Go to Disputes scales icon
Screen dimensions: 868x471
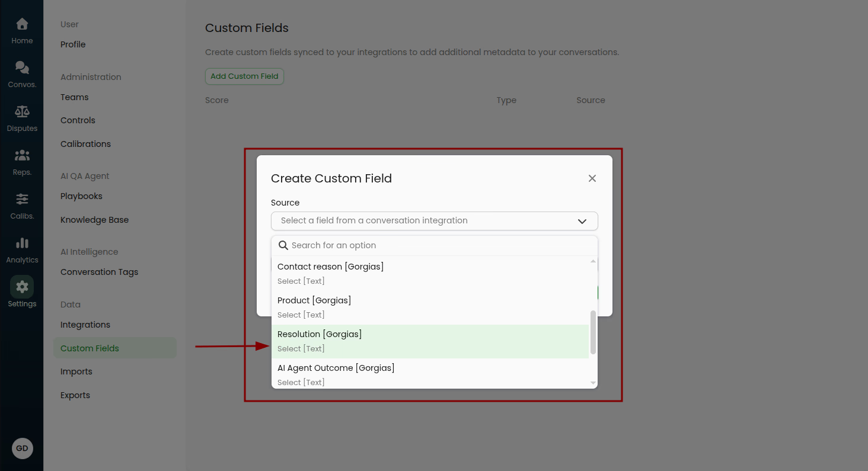coord(22,113)
